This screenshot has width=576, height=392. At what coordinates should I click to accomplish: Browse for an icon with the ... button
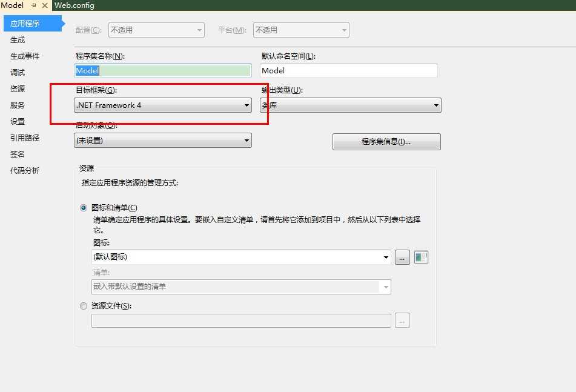(x=402, y=257)
